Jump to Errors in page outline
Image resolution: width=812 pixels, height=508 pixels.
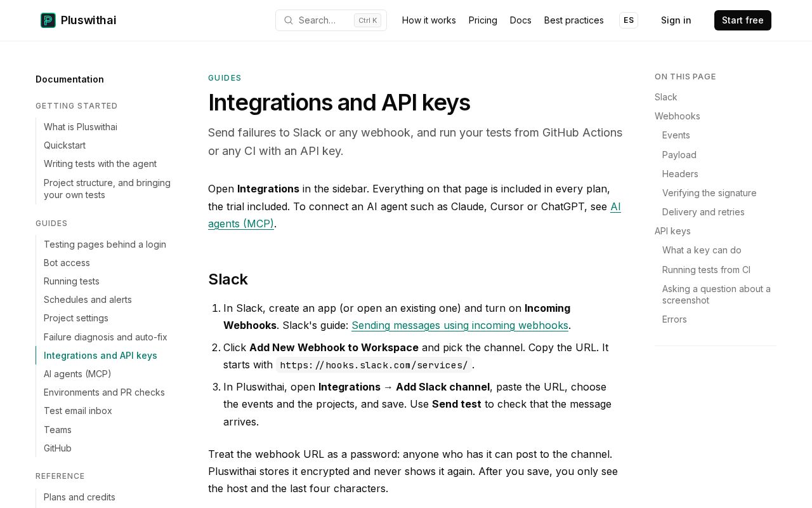[674, 319]
